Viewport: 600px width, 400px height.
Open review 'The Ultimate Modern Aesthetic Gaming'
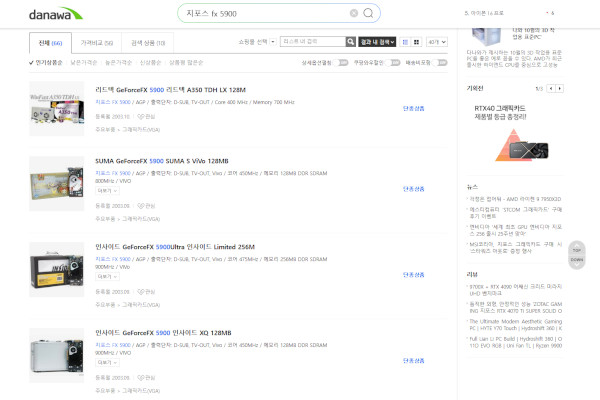[x=515, y=325]
